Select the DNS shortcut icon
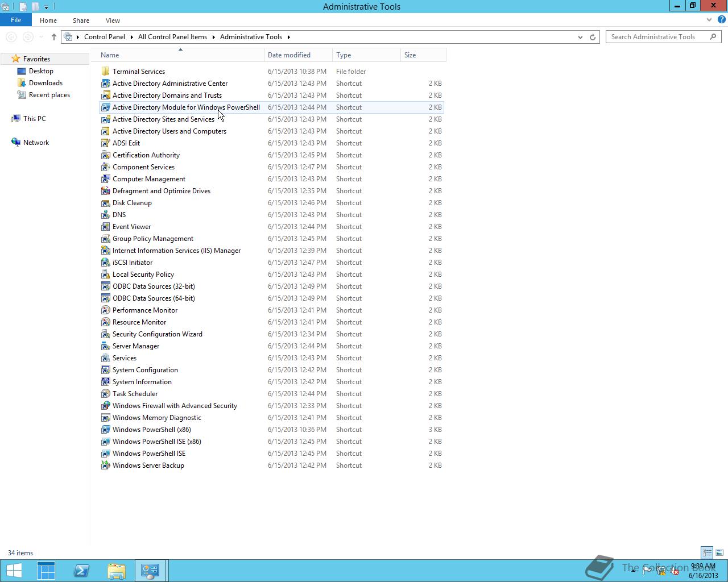 [x=105, y=215]
